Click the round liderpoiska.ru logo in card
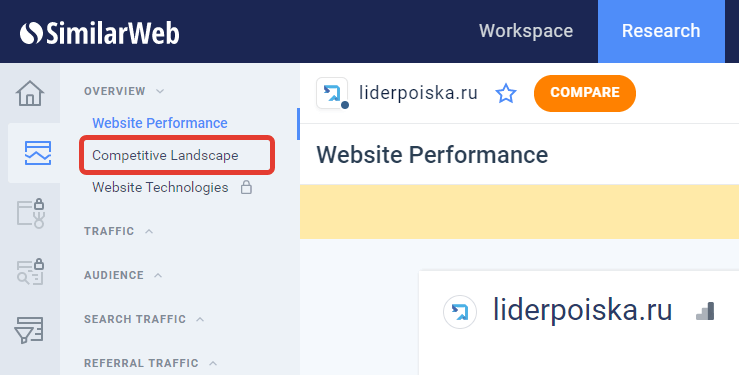This screenshot has height=375, width=739. coord(460,312)
